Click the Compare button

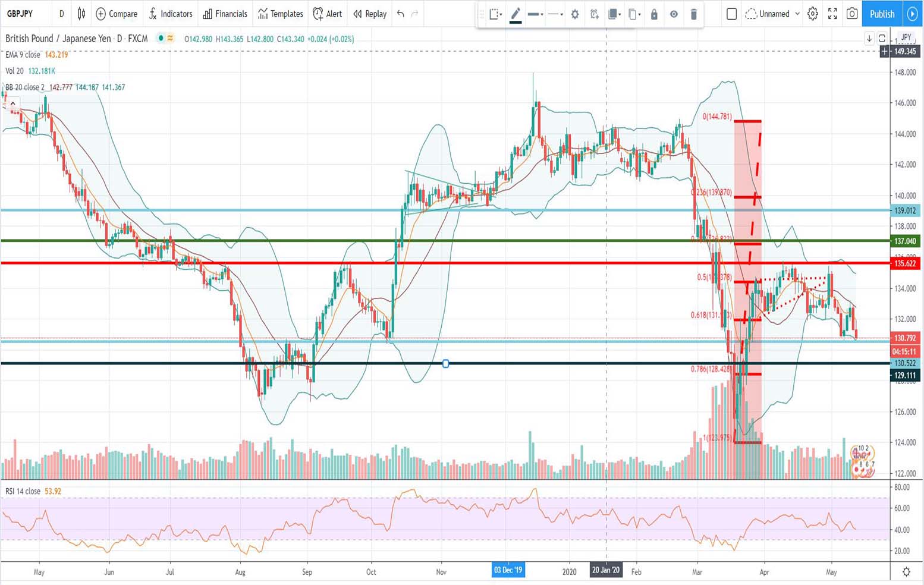pos(117,14)
